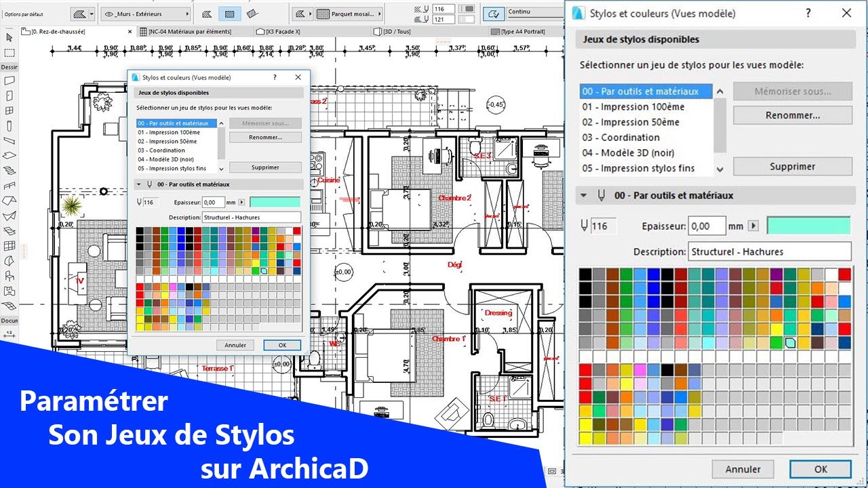Click the Description field in large dialog
This screenshot has height=488, width=868.
click(x=770, y=251)
